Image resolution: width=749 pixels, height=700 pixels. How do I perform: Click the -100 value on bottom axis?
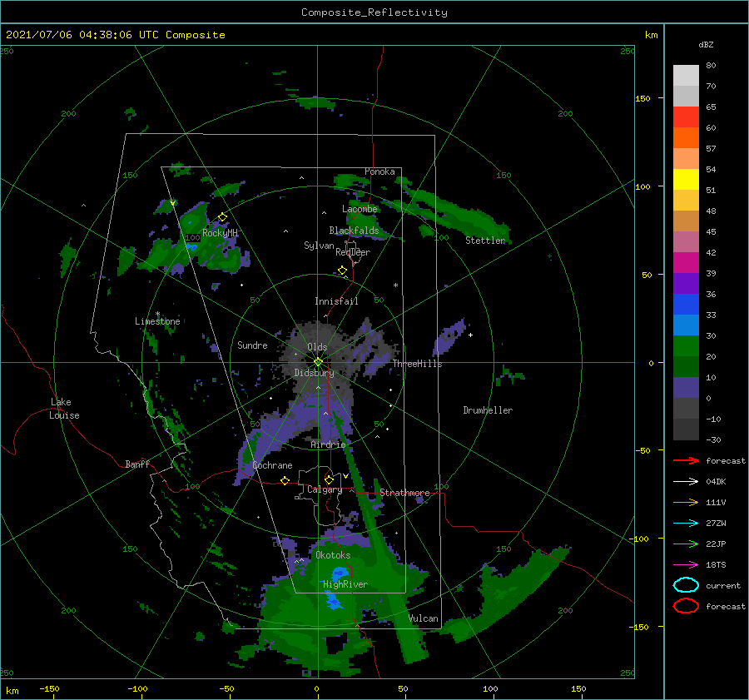137,688
